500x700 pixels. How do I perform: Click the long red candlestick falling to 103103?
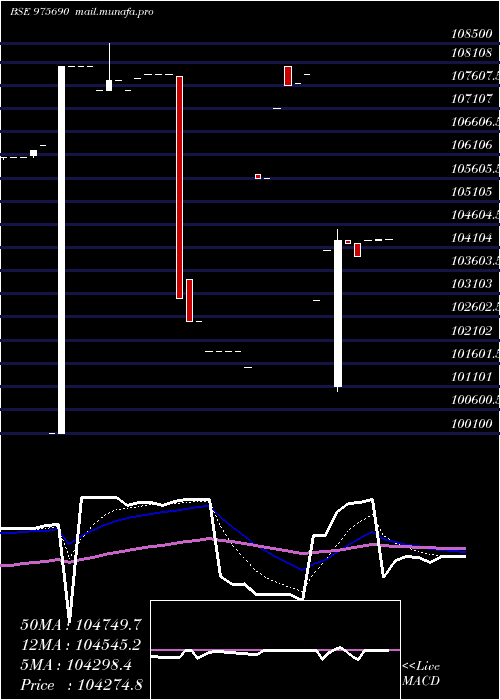point(179,188)
